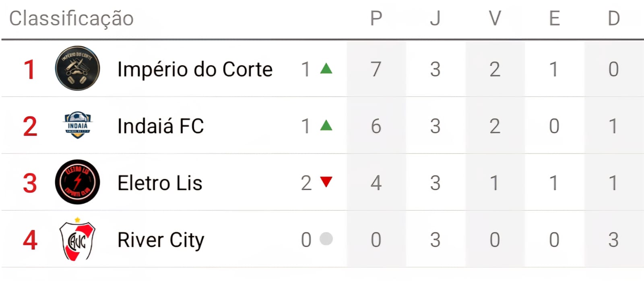Sort by the J games column header
This screenshot has height=281, width=644.
coord(435,19)
